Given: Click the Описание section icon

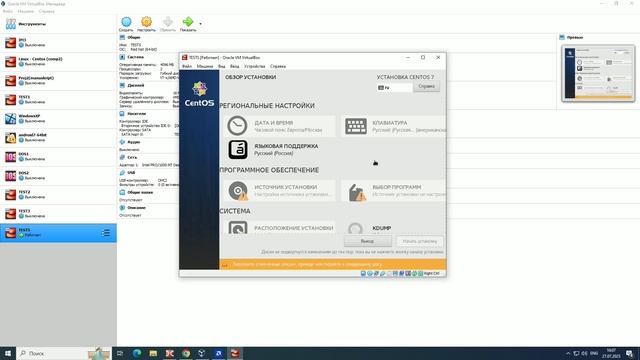Looking at the screenshot, I should click(x=122, y=208).
